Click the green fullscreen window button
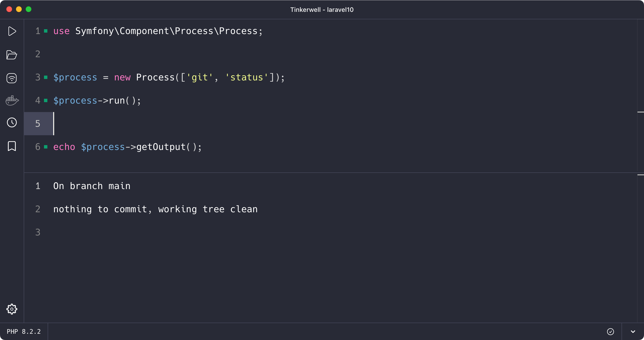This screenshot has height=340, width=644. click(29, 9)
